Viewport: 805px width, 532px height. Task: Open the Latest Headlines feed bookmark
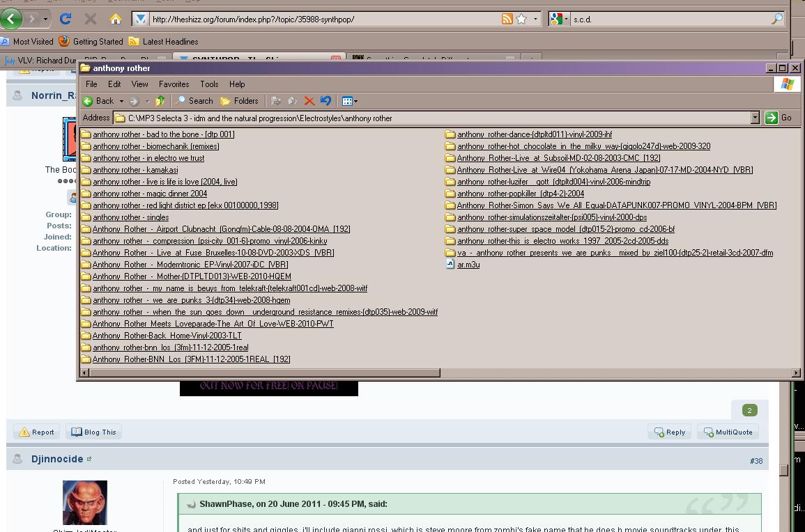pos(164,42)
